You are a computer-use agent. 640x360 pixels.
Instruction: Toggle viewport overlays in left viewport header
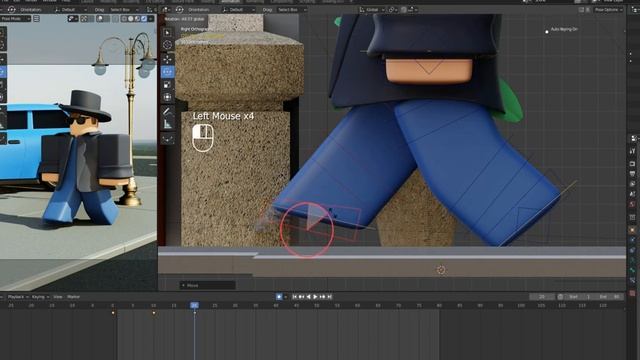click(100, 18)
